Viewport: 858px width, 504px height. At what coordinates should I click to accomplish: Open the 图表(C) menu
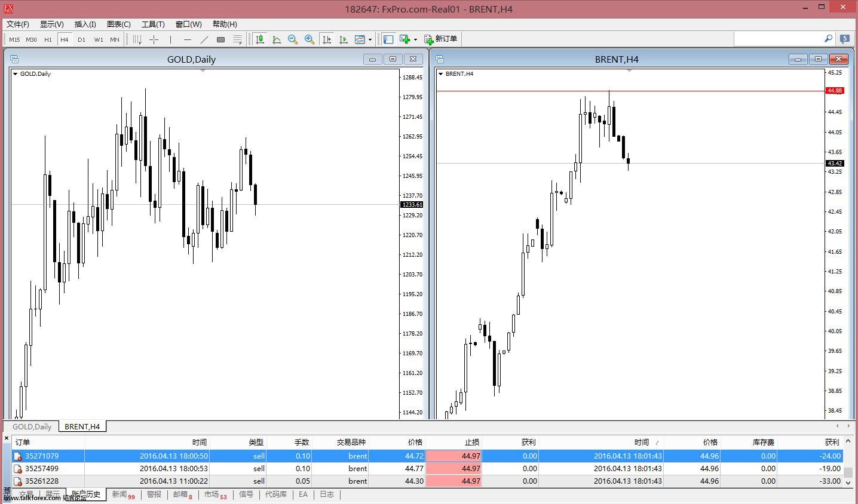click(119, 24)
